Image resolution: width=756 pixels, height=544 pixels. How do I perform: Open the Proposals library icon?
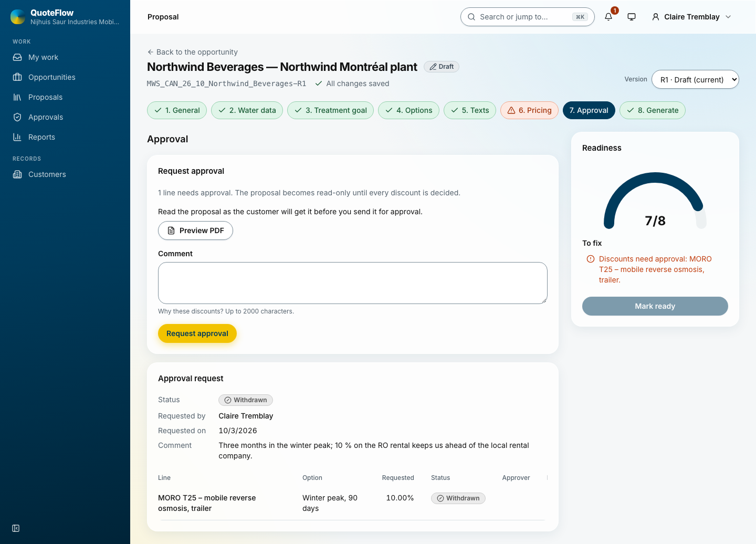click(x=17, y=97)
